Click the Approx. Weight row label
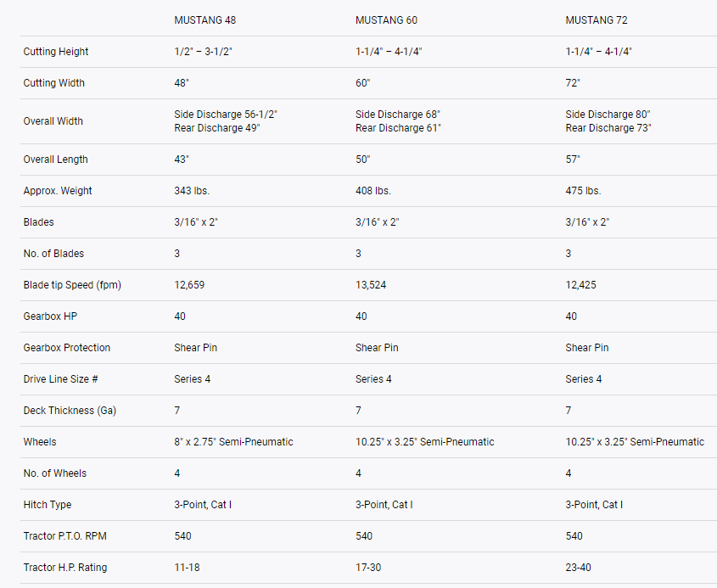717x588 pixels. pos(58,191)
